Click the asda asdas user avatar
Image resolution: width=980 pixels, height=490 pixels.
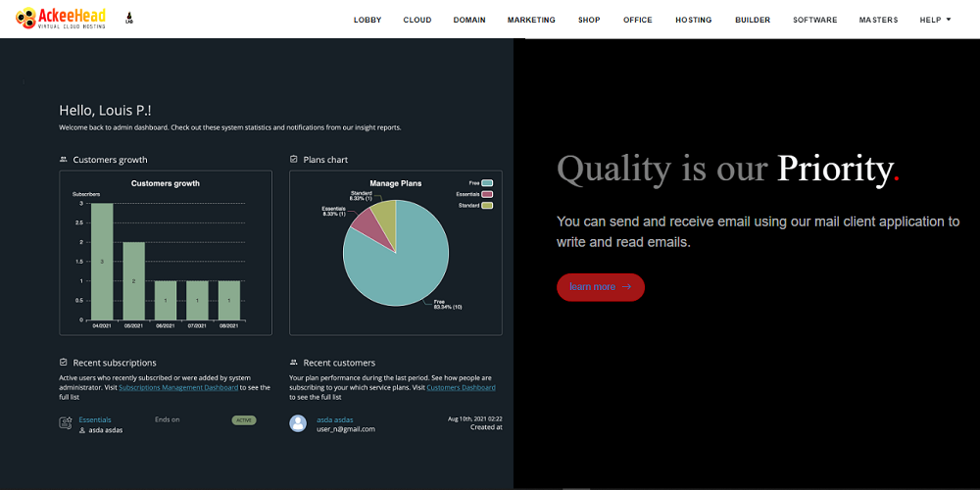pyautogui.click(x=298, y=423)
